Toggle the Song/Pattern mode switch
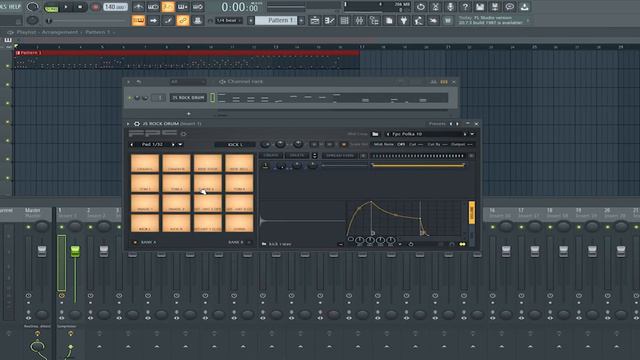 coord(51,7)
